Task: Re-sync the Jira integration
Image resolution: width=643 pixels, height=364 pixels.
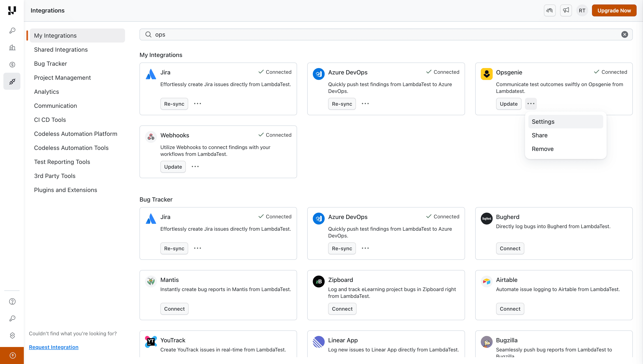Action: pos(174,104)
